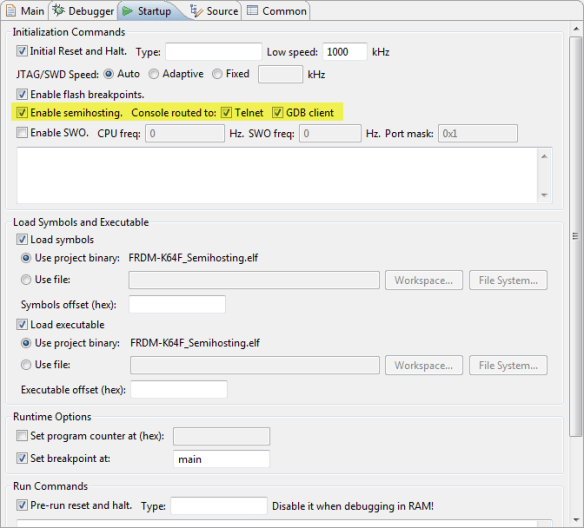Screen dimensions: 584x528
Task: Click the executable Use file path field
Action: pos(255,365)
